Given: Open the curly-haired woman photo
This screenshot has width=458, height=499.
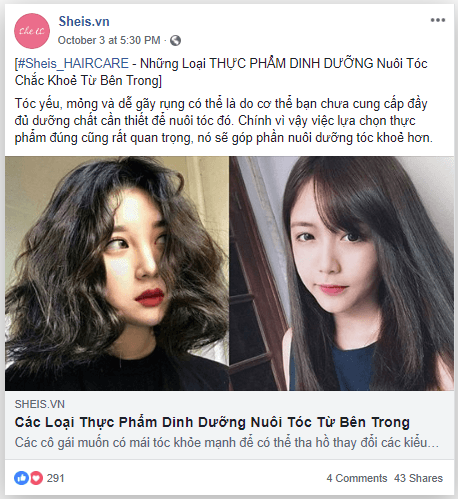Looking at the screenshot, I should [x=117, y=273].
